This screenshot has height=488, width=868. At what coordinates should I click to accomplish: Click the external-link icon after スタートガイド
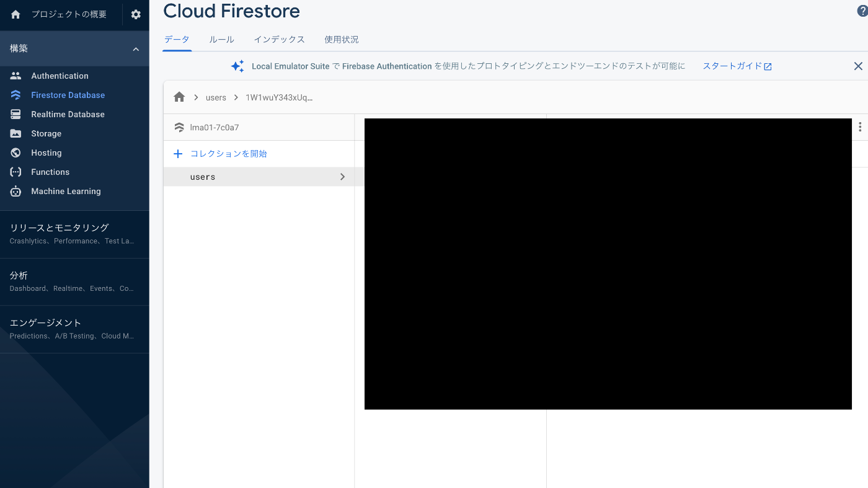point(768,66)
